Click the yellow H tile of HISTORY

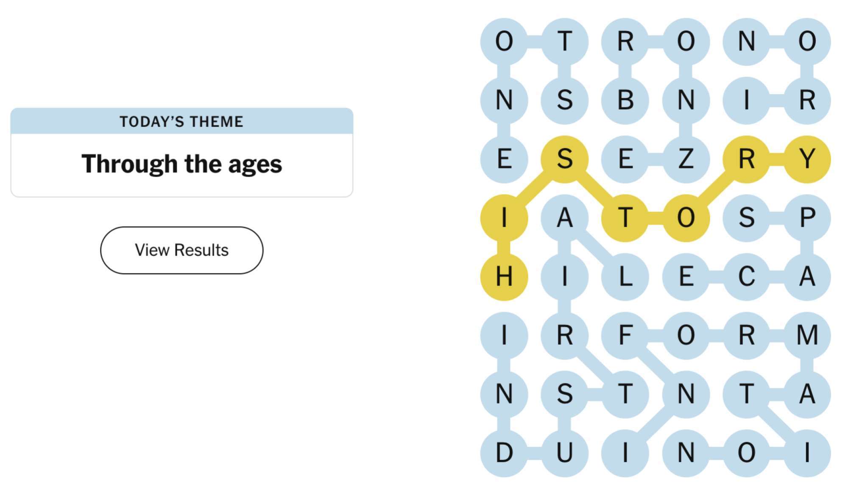pos(504,276)
